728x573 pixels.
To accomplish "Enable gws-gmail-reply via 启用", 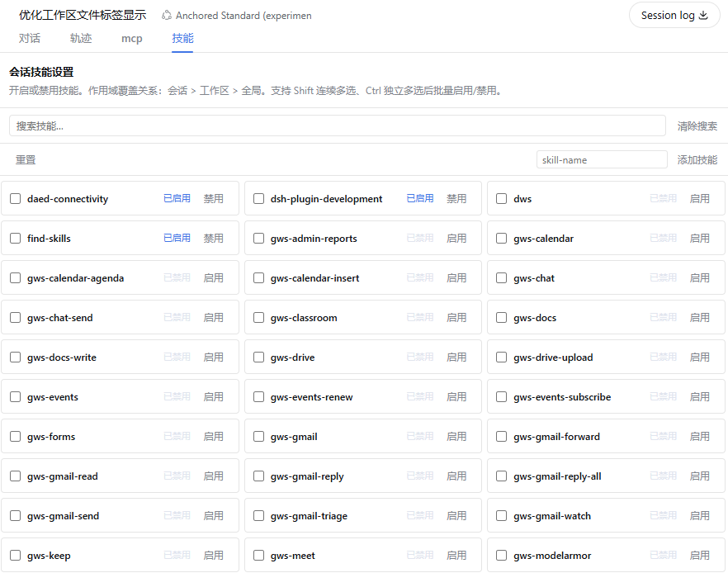I will 456,476.
